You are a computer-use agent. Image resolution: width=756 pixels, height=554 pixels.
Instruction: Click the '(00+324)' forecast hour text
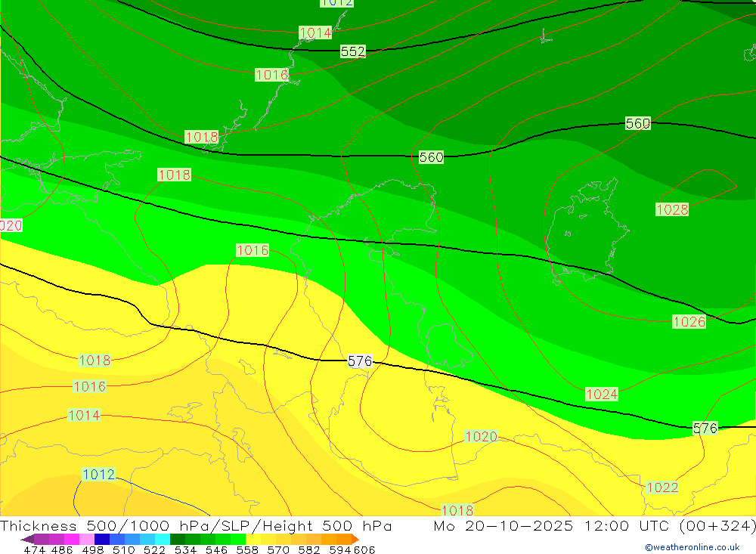717,525
